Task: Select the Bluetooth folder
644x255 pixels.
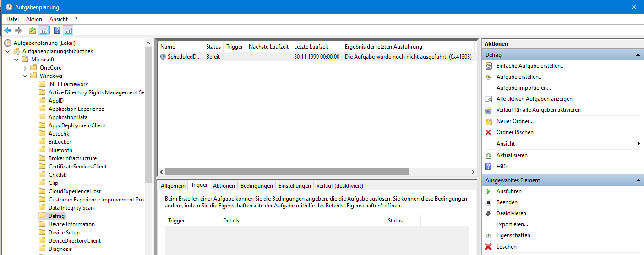Action: tap(60, 150)
